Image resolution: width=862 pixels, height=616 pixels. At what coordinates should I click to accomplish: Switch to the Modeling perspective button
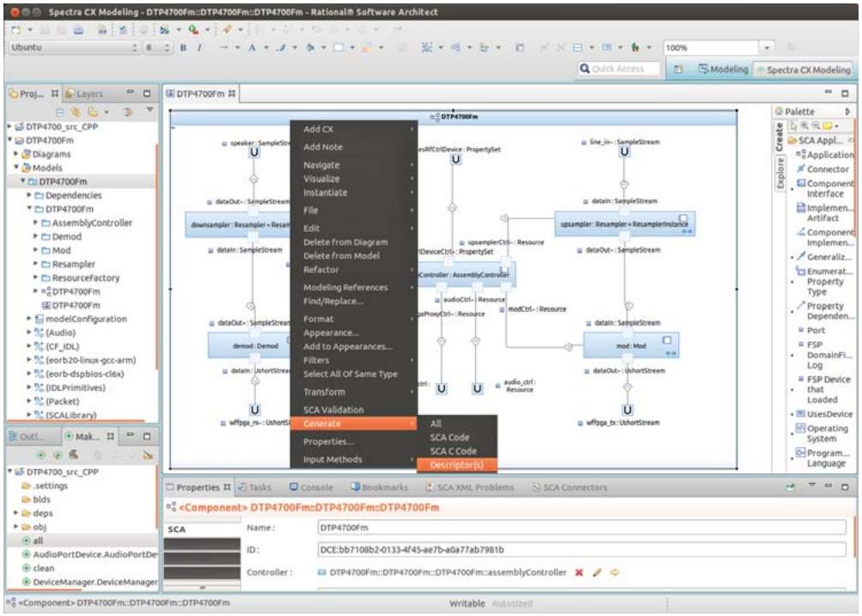pos(723,70)
